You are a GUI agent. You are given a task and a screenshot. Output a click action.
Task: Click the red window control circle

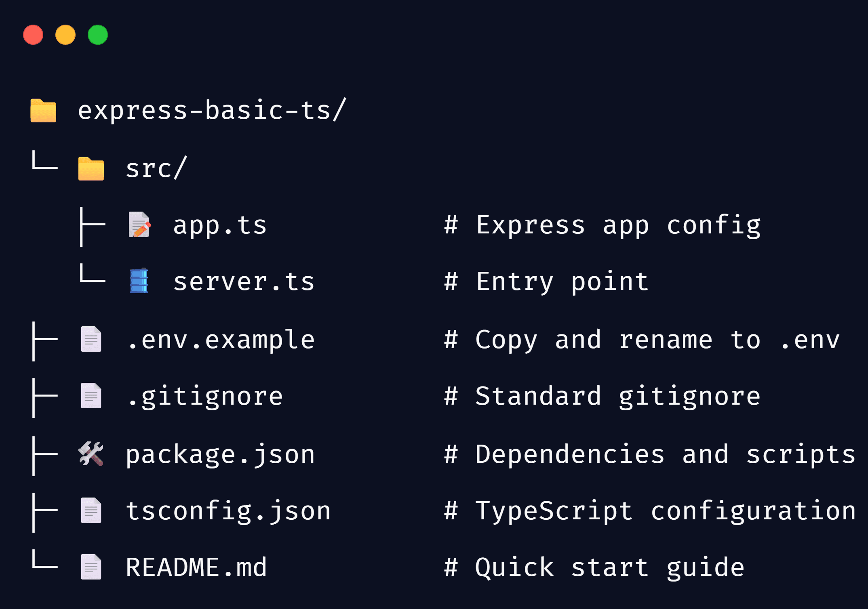point(34,36)
